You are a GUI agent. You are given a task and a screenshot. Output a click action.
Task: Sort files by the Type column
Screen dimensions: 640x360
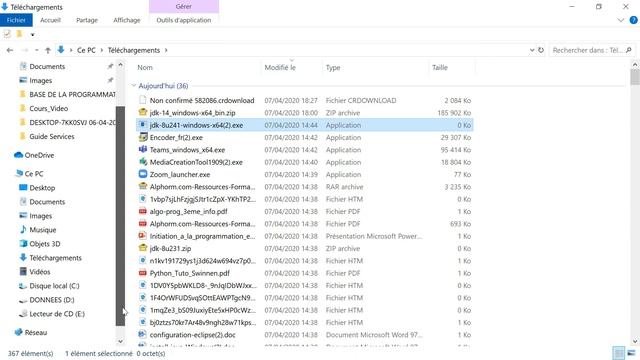point(333,68)
